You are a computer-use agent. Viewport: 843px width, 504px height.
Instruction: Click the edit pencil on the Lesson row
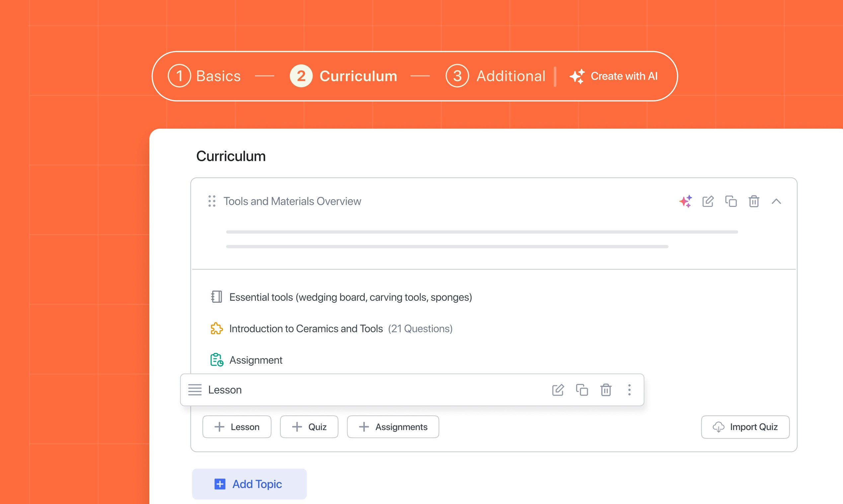tap(558, 390)
